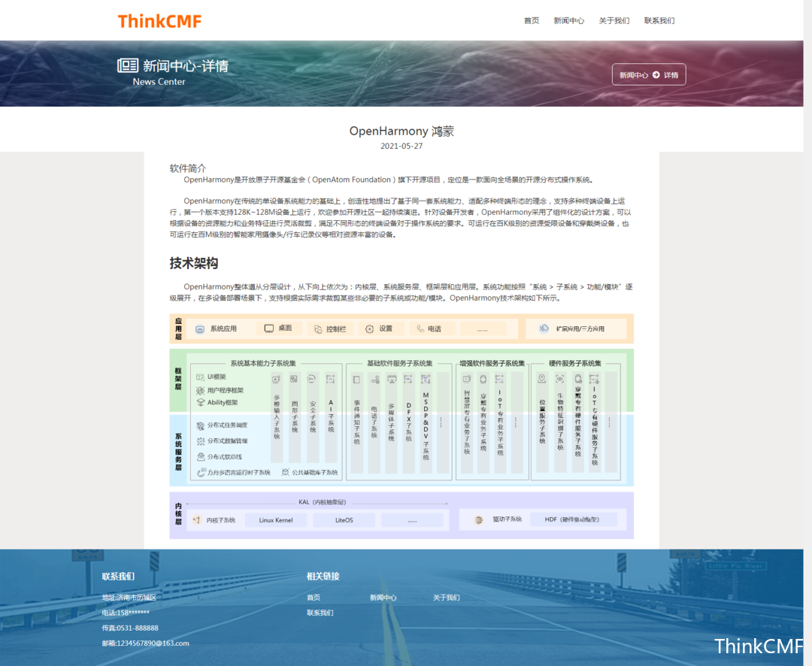Click the 硬件服务子系统集 label
Image resolution: width=812 pixels, height=666 pixels.
click(575, 364)
